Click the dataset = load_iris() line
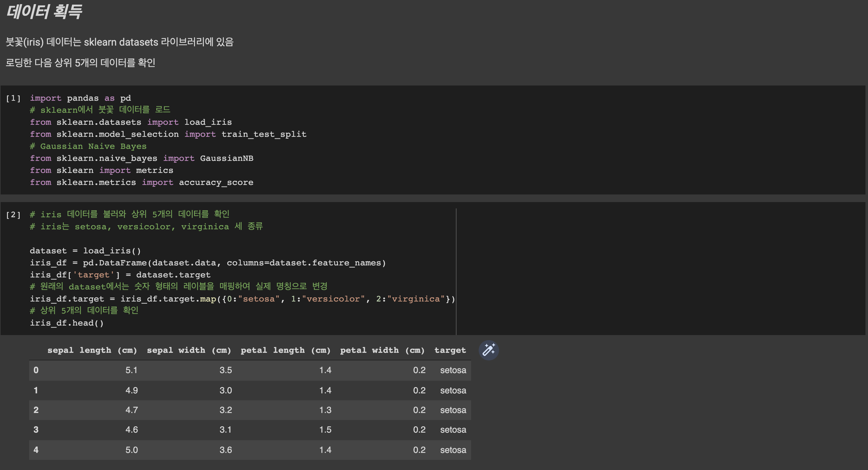Viewport: 868px width, 470px height. (85, 251)
